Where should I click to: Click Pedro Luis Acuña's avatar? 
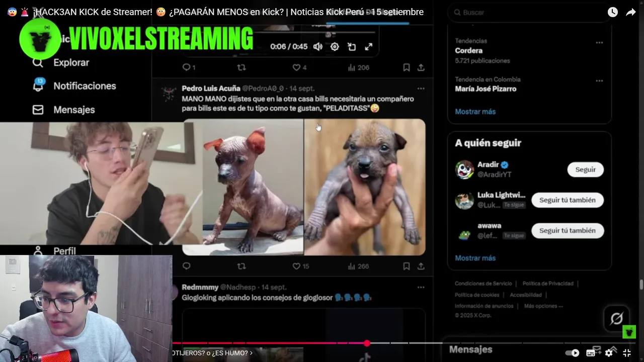pyautogui.click(x=169, y=93)
